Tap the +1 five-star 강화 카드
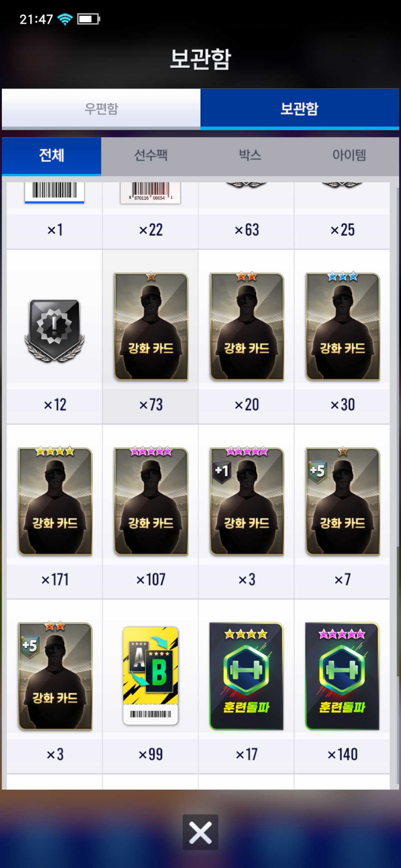Viewport: 401px width, 868px height. 247,501
